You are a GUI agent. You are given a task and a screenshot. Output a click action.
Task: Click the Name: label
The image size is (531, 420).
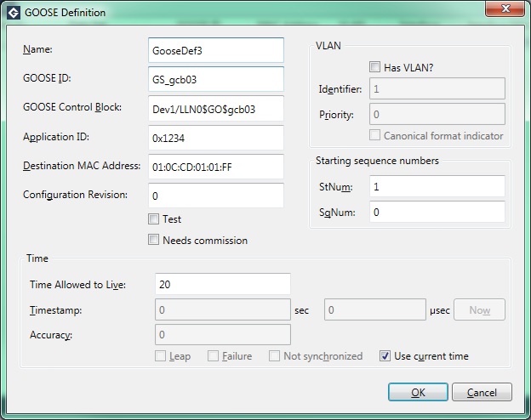click(37, 49)
